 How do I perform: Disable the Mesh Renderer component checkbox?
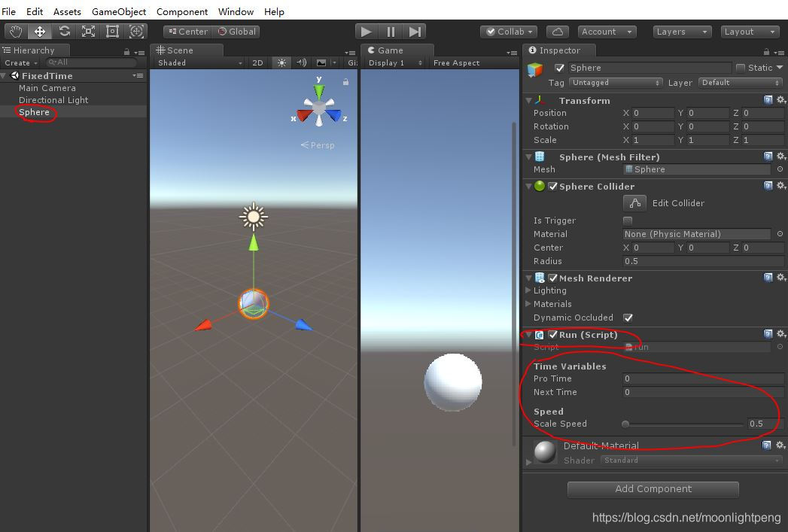click(553, 278)
